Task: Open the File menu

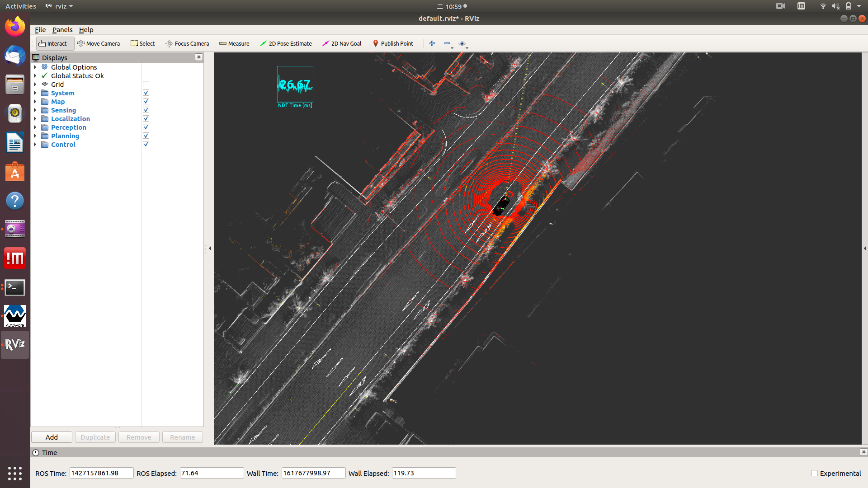Action: coord(40,30)
